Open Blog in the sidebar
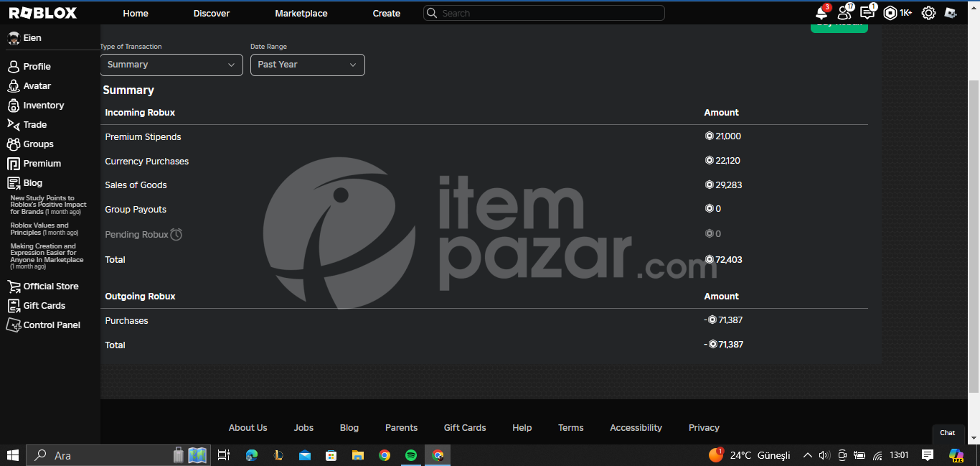The width and height of the screenshot is (980, 466). pos(25,183)
